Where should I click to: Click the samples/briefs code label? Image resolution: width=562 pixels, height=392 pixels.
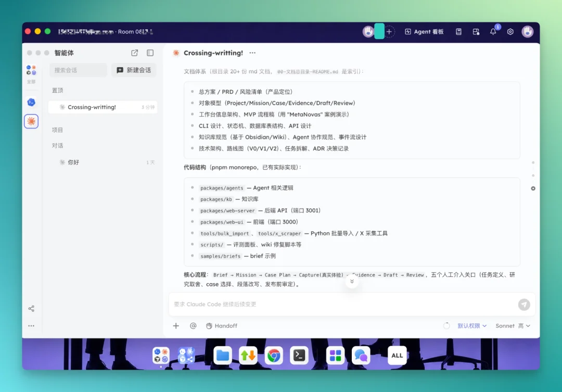point(220,256)
